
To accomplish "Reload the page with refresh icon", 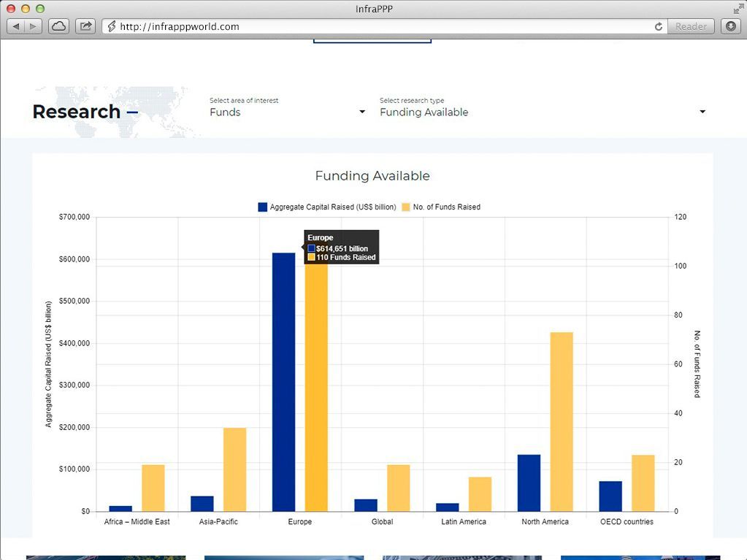I will (659, 26).
